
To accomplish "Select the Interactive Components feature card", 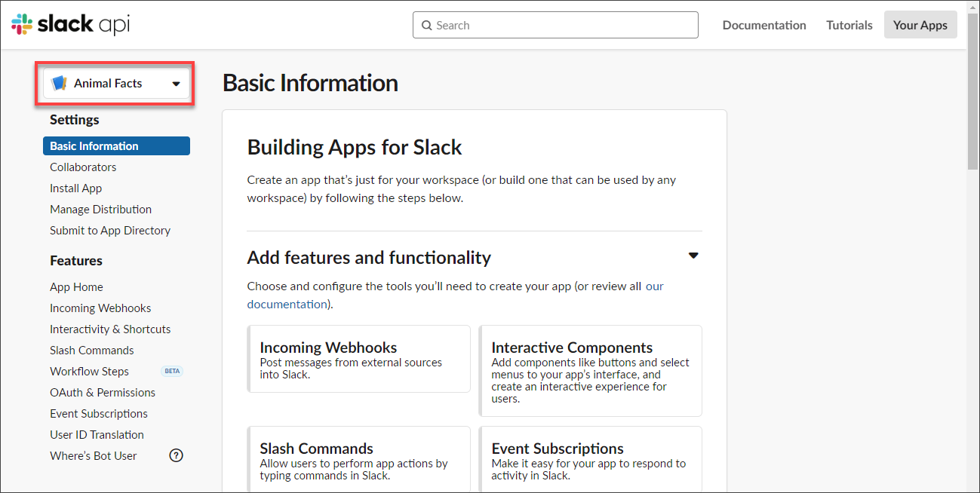I will (591, 371).
